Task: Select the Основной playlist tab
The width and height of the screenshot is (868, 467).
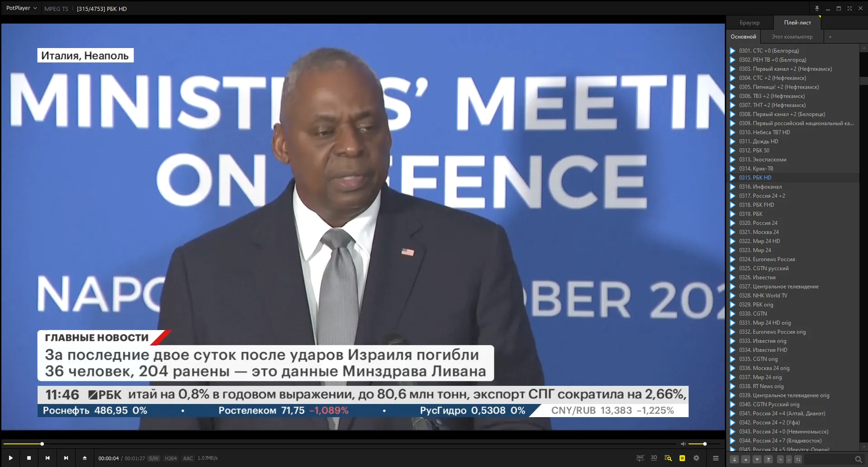Action: coord(743,37)
